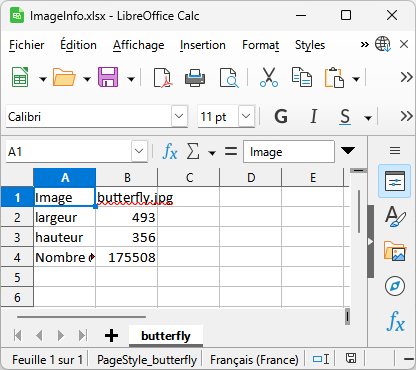Select column B header
The width and height of the screenshot is (416, 370).
pos(127,177)
